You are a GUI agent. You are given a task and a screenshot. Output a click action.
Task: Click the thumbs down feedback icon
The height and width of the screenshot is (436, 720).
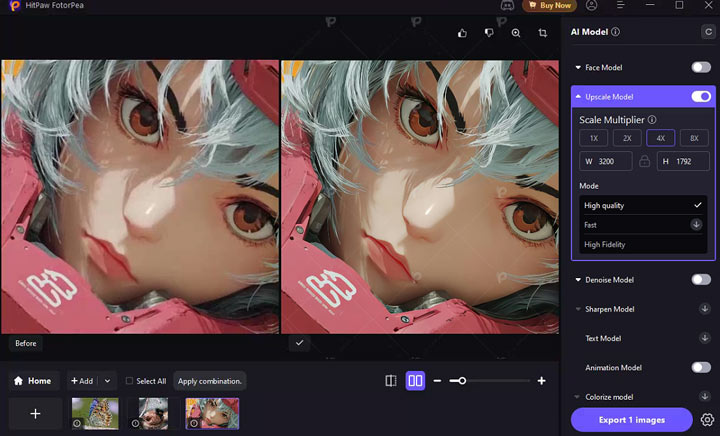tap(489, 33)
